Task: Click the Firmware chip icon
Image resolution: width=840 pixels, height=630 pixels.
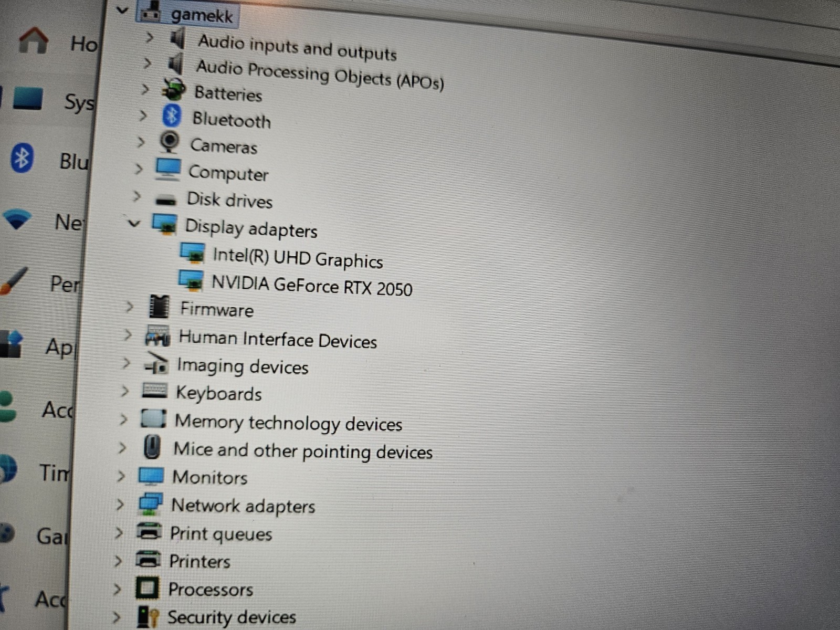Action: click(159, 307)
